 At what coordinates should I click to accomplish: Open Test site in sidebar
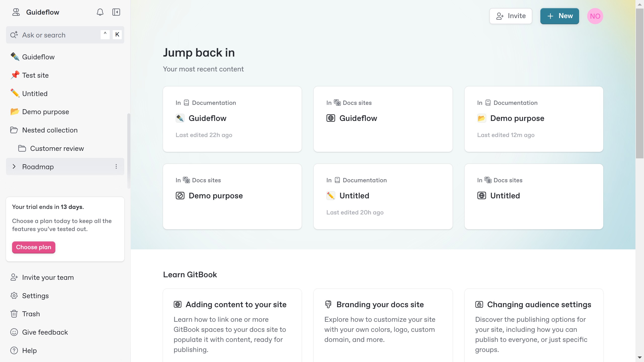tap(65, 75)
